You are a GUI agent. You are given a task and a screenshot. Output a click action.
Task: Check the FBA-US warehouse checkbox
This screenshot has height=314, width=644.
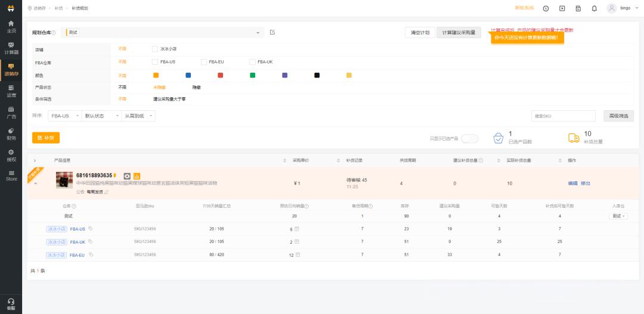(x=155, y=62)
